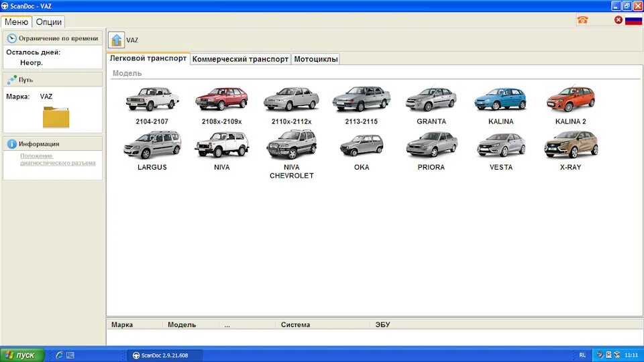Open Internet Explorer quick launch icon

click(x=59, y=355)
